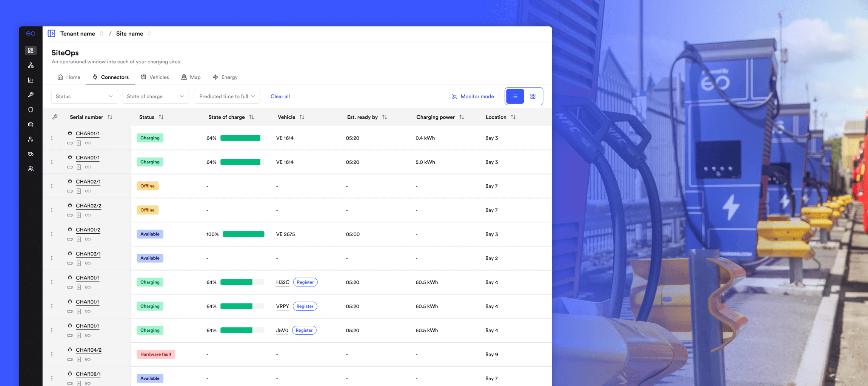
Task: Open the users group icon in sidebar
Action: pos(31,169)
